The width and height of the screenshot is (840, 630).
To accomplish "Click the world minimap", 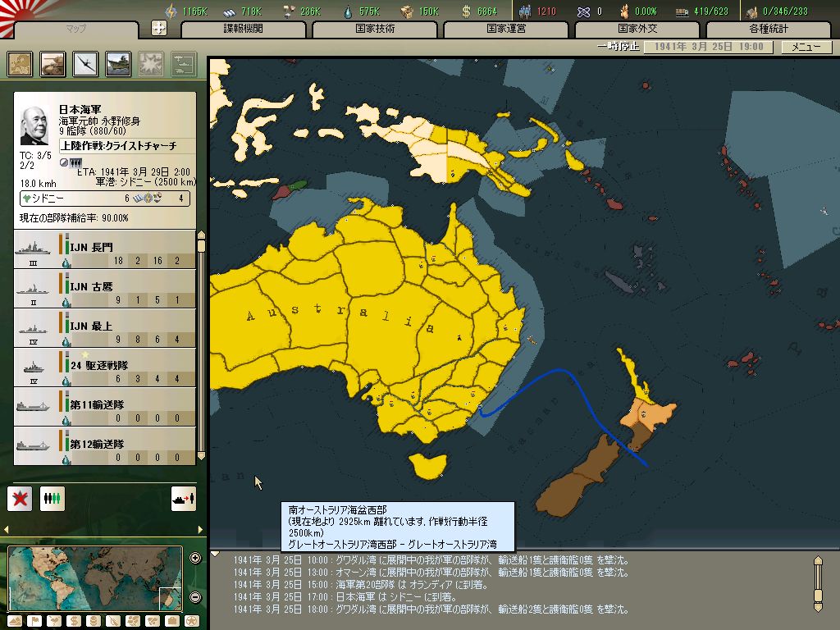I will click(x=95, y=578).
